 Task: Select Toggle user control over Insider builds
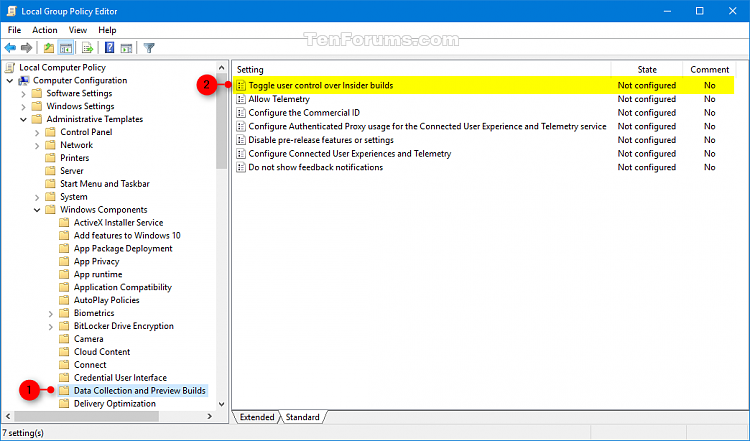pos(321,86)
